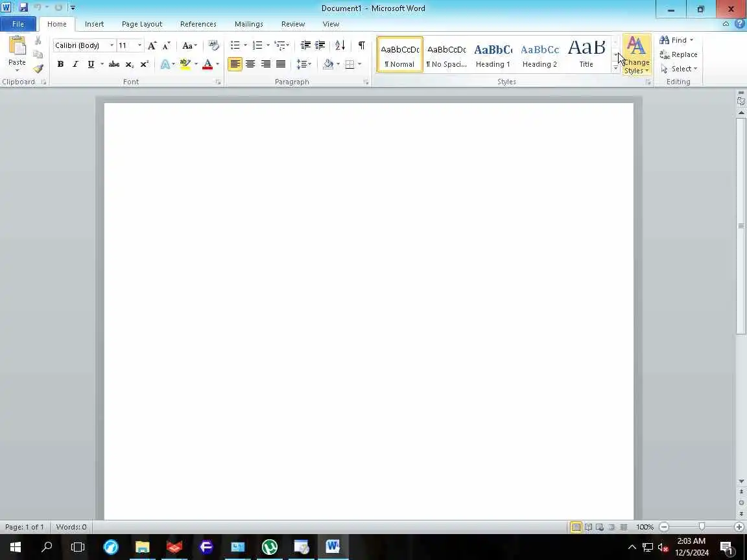
Task: Click the Numbering list icon
Action: coord(257,45)
